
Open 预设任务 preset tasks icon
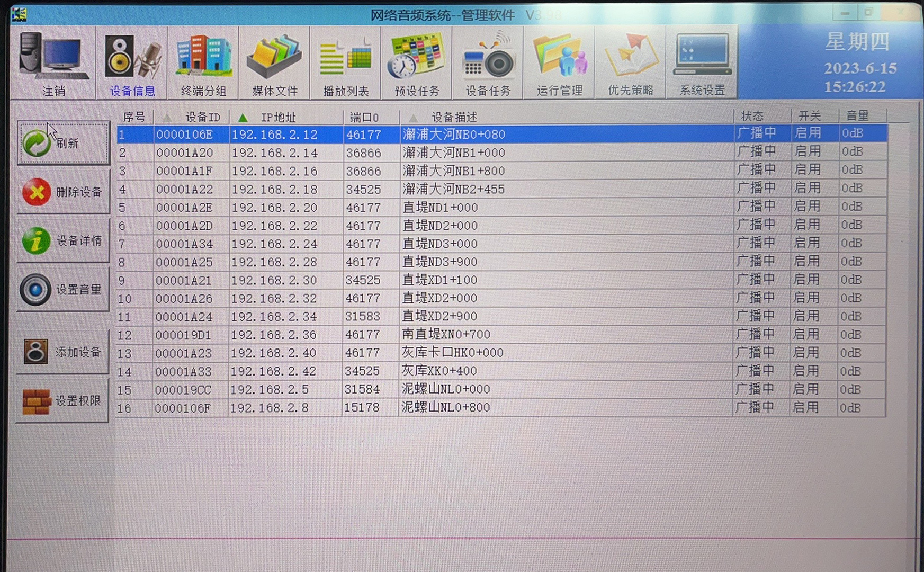point(417,62)
